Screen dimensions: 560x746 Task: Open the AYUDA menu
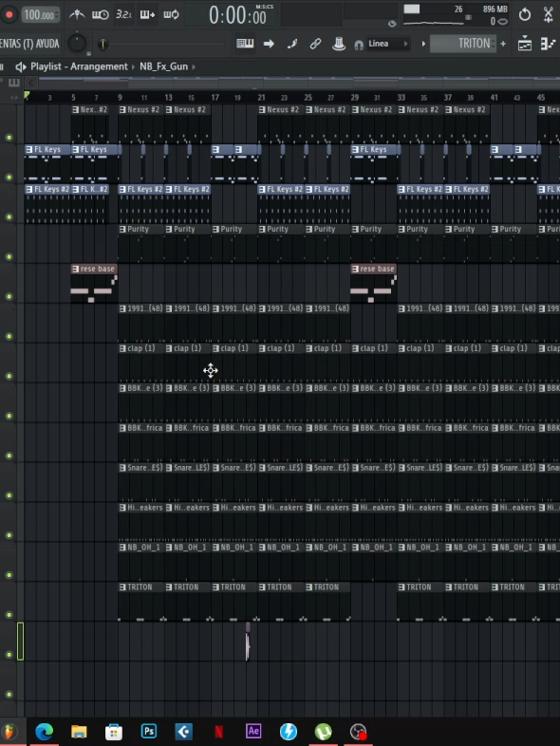(47, 44)
